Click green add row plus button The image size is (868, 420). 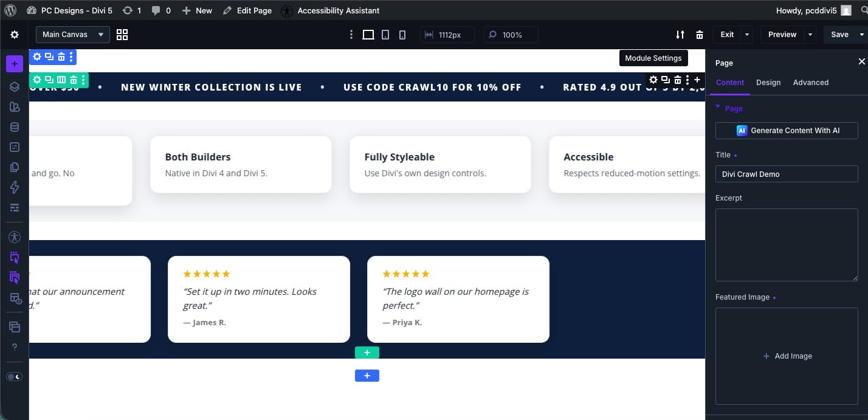tap(367, 353)
